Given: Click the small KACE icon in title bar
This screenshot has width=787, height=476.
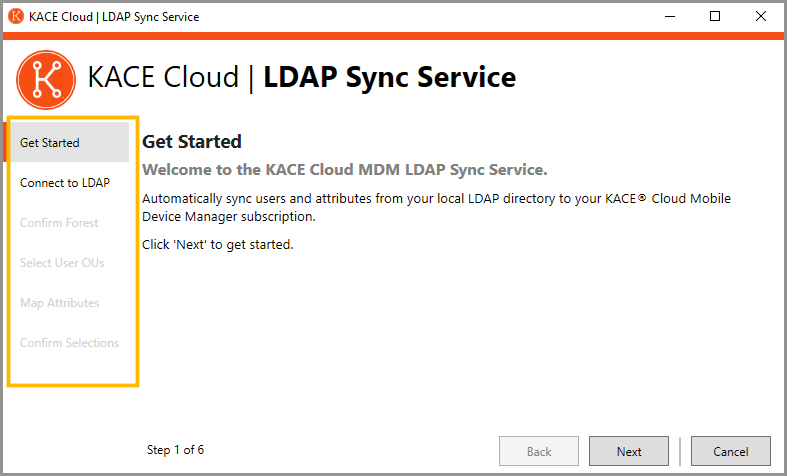Looking at the screenshot, I should click(x=17, y=17).
